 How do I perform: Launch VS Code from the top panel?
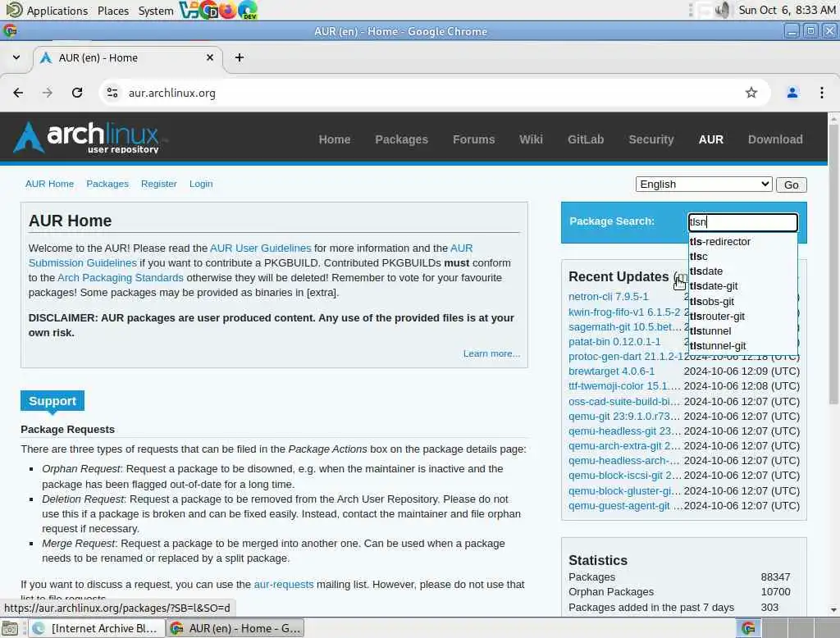pos(189,10)
